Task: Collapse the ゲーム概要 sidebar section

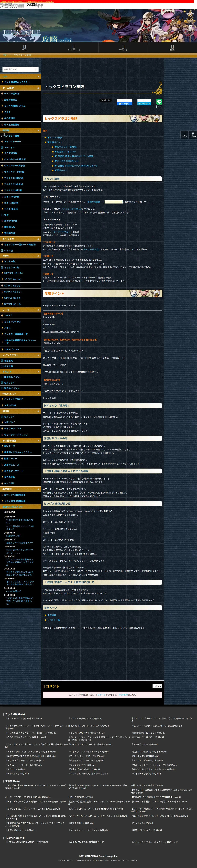Action: (x=38, y=88)
